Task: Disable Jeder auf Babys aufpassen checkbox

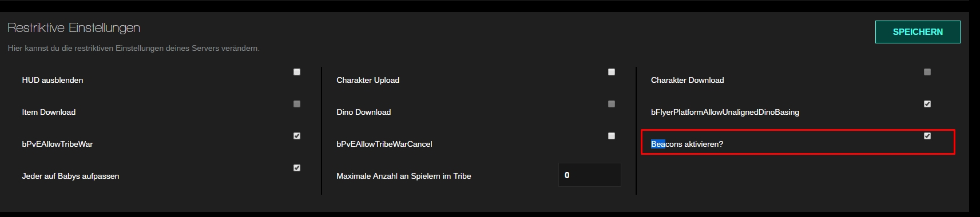Action: [297, 168]
